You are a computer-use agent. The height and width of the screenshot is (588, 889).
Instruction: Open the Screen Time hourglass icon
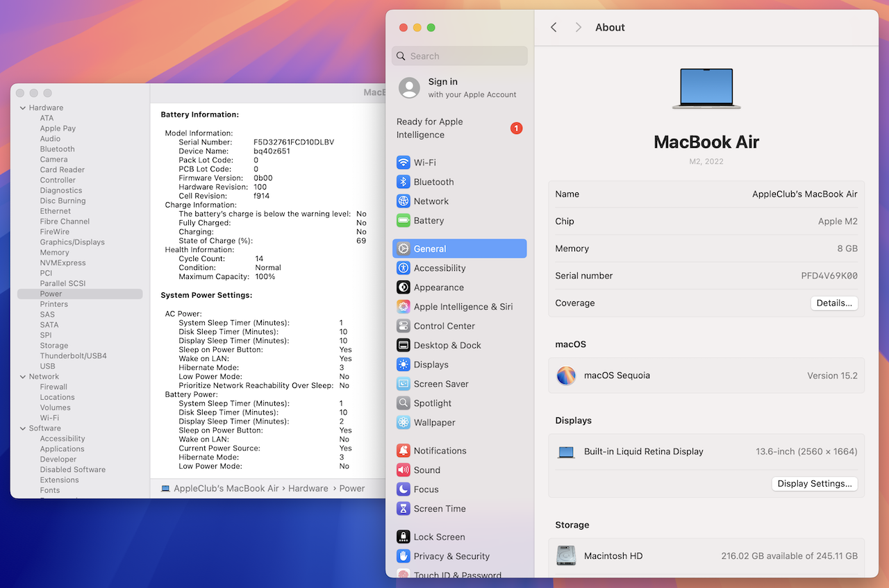404,509
